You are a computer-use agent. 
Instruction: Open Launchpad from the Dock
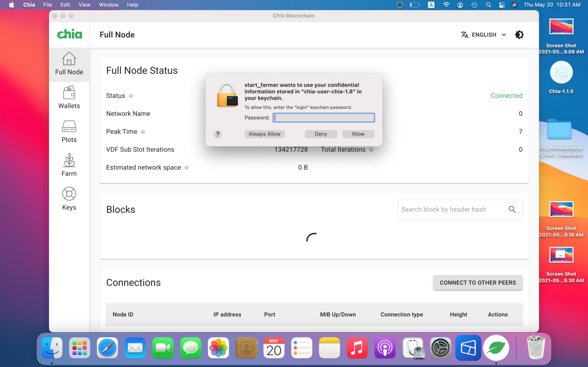click(x=80, y=348)
